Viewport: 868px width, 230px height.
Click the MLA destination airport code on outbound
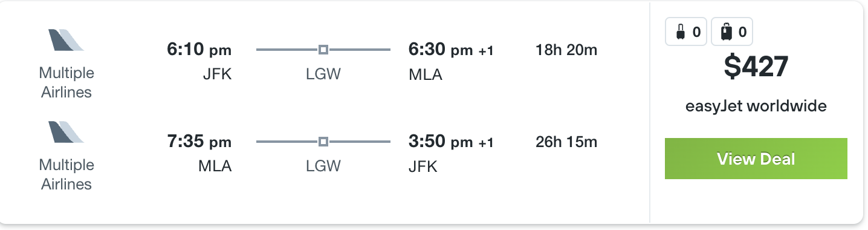pyautogui.click(x=426, y=74)
